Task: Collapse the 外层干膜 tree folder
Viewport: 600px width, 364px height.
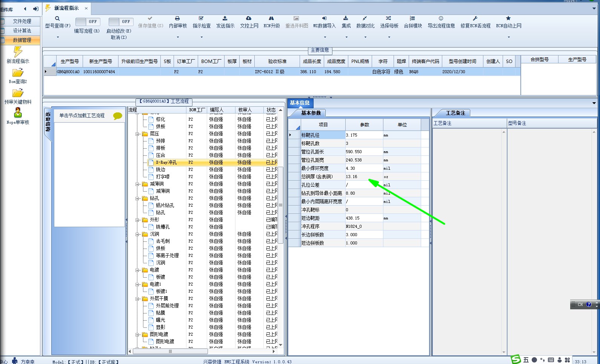Action: pos(137,299)
